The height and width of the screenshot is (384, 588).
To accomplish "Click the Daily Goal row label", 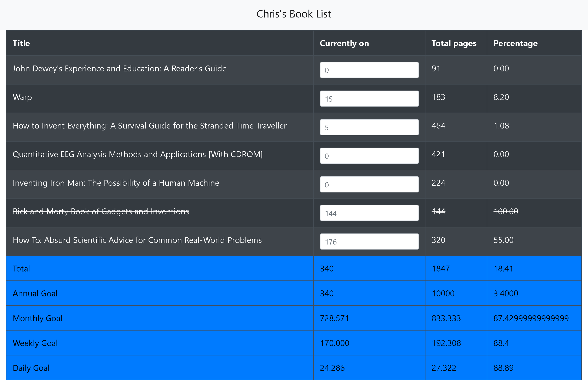I will point(31,368).
